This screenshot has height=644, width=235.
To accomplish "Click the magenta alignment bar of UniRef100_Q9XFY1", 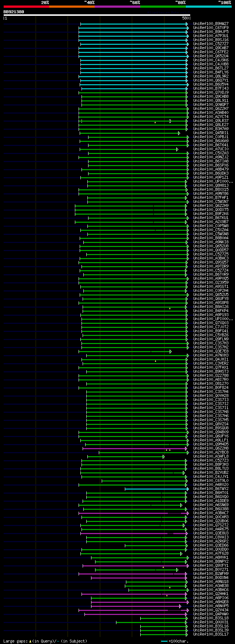I will [135, 566].
